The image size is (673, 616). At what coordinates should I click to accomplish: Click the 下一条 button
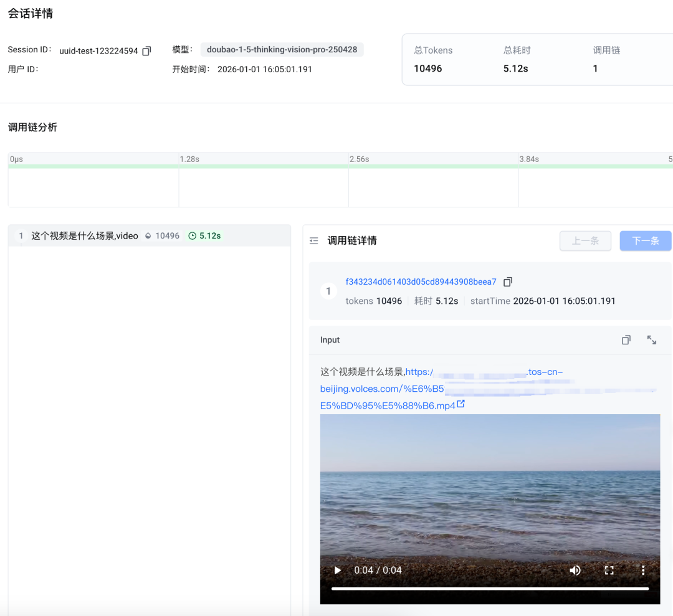pos(645,240)
